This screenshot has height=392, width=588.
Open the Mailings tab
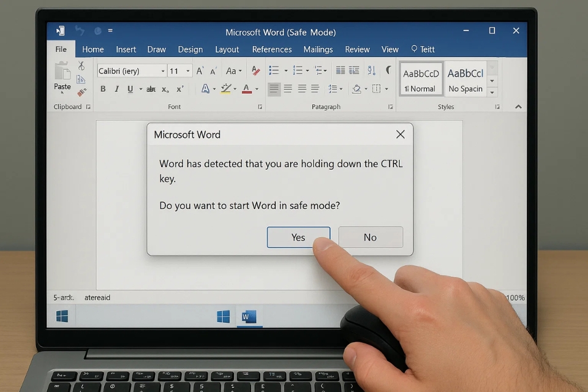tap(318, 49)
